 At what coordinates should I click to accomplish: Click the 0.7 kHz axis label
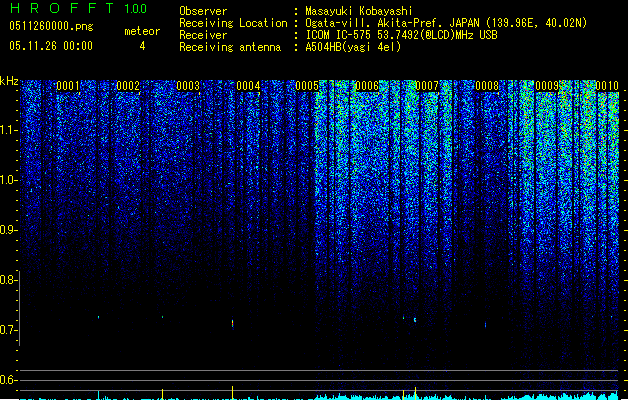[8, 330]
